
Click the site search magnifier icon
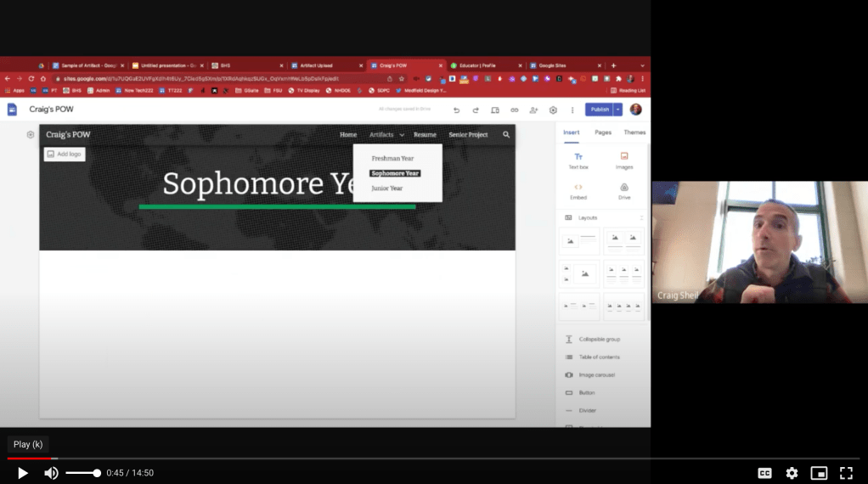coord(506,135)
